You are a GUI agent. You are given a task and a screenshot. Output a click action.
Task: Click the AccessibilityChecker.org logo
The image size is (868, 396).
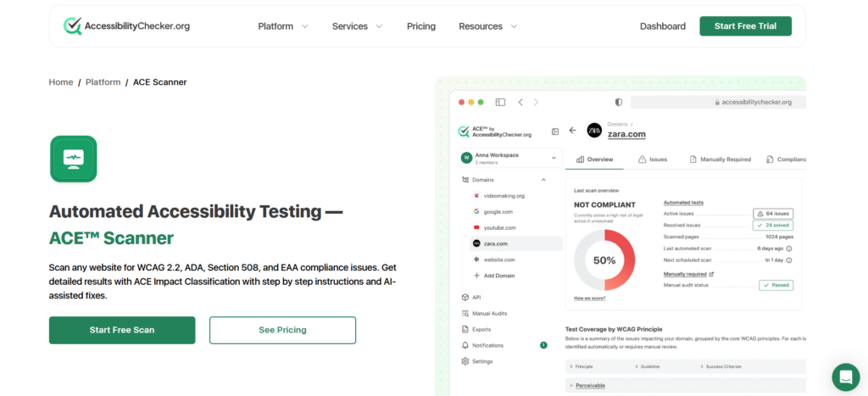(x=127, y=26)
